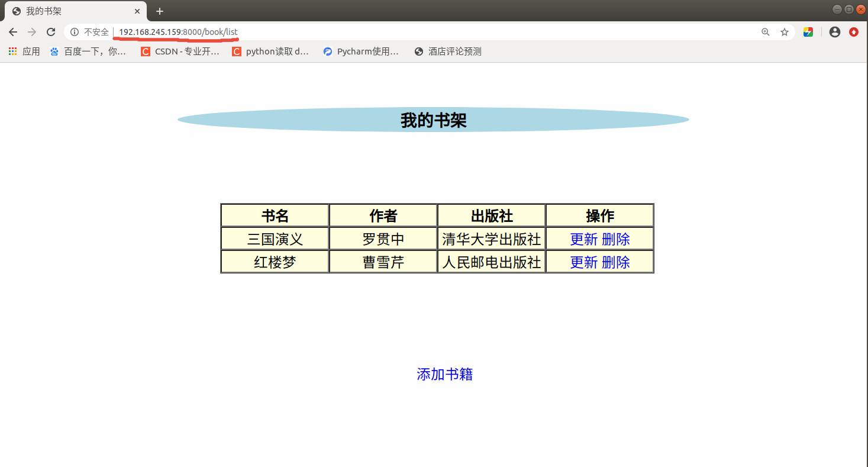View site info via the 不安全 icon
The image size is (868, 467).
tap(74, 32)
